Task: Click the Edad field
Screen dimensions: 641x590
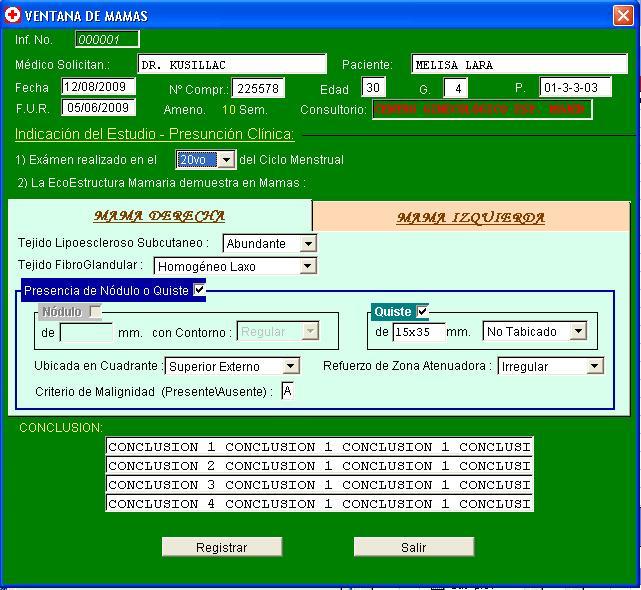Action: [373, 87]
